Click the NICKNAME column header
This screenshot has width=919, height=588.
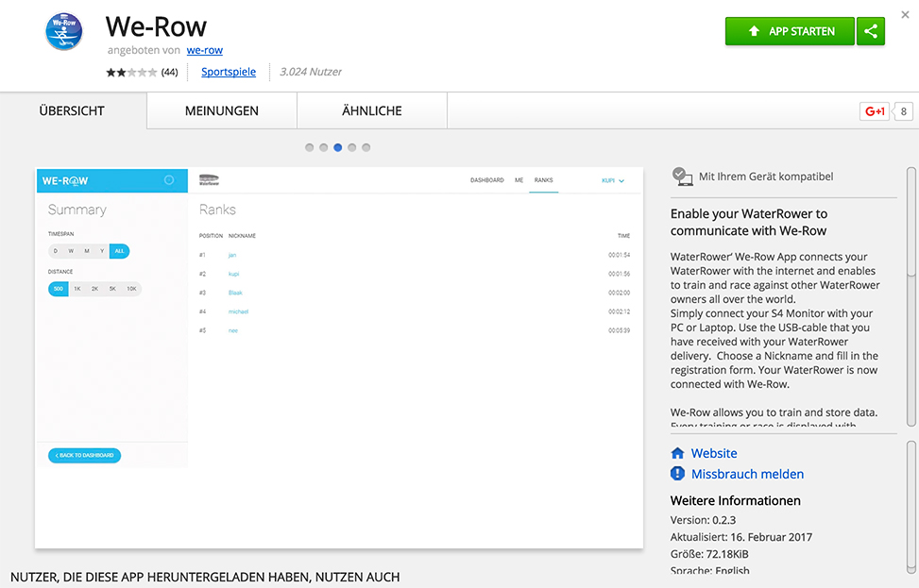tap(242, 236)
